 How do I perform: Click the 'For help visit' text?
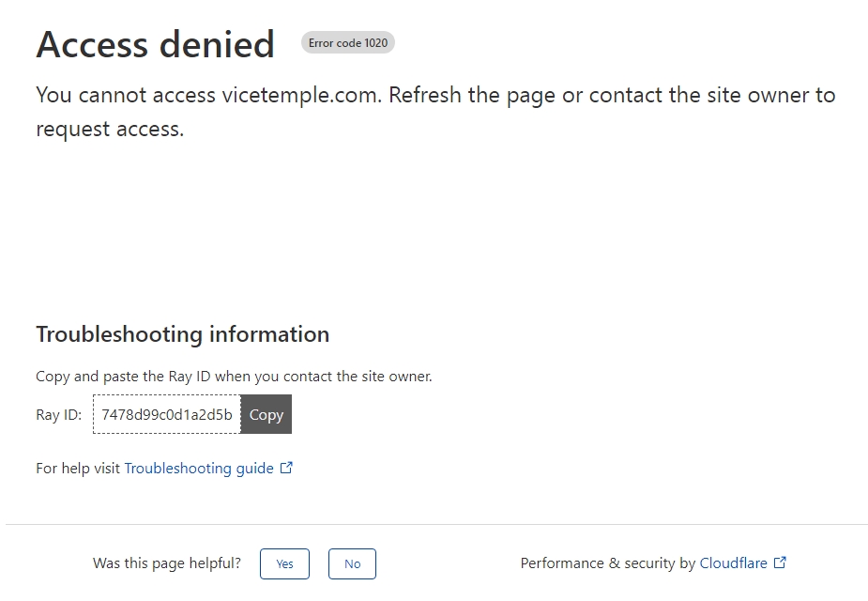[x=78, y=469]
